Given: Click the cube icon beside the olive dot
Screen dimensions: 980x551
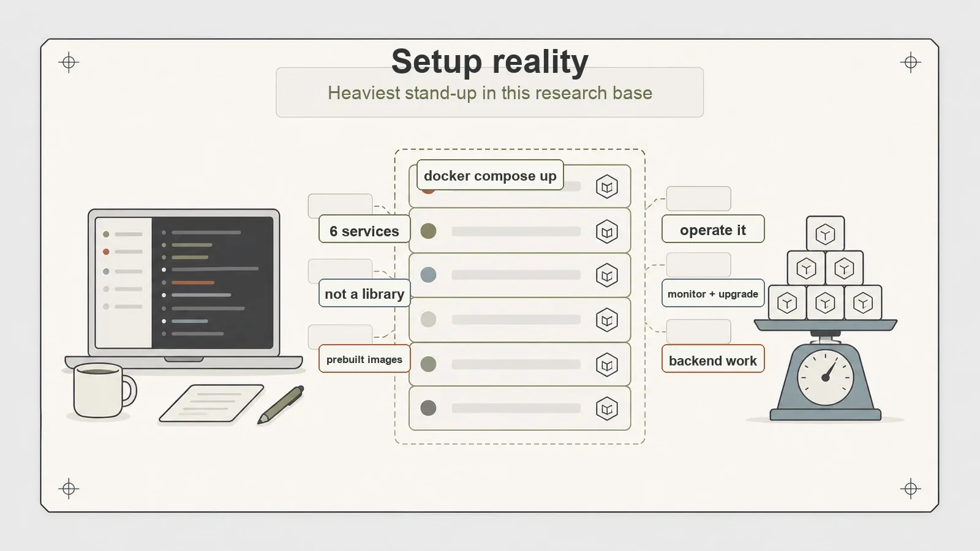Looking at the screenshot, I should pyautogui.click(x=607, y=232).
